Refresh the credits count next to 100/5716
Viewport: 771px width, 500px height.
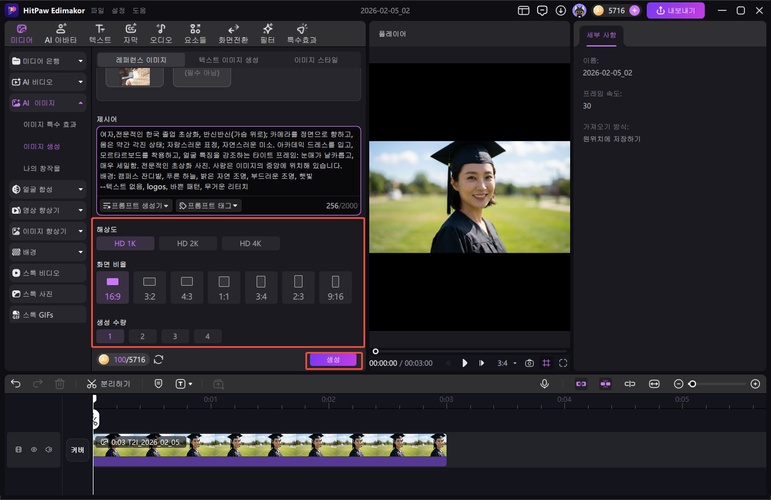point(158,360)
